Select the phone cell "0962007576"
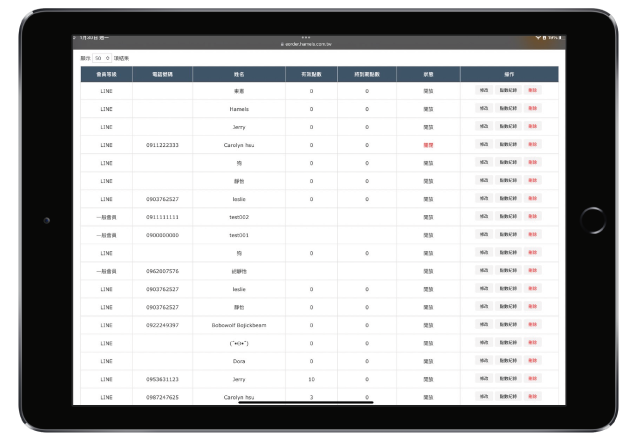The width and height of the screenshot is (637, 441). 162,271
